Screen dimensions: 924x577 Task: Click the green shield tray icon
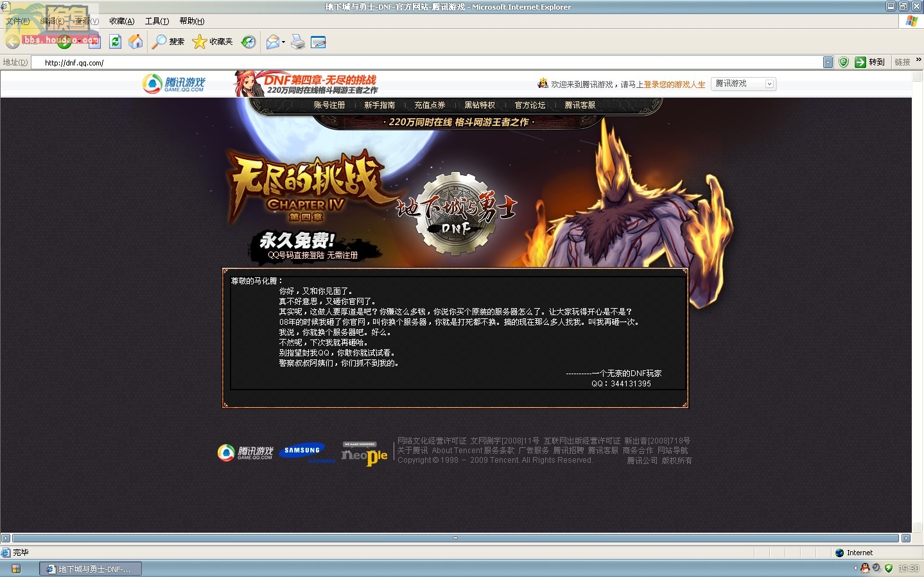889,568
